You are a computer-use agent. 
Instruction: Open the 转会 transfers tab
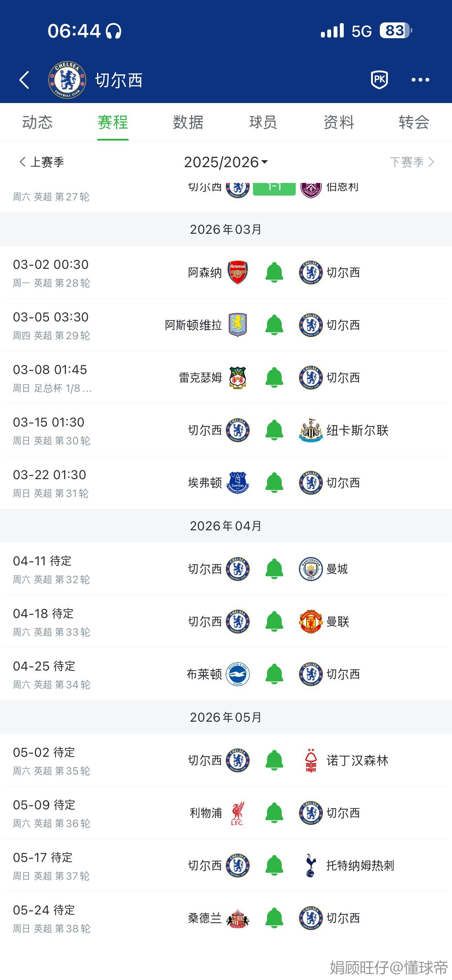pos(414,123)
